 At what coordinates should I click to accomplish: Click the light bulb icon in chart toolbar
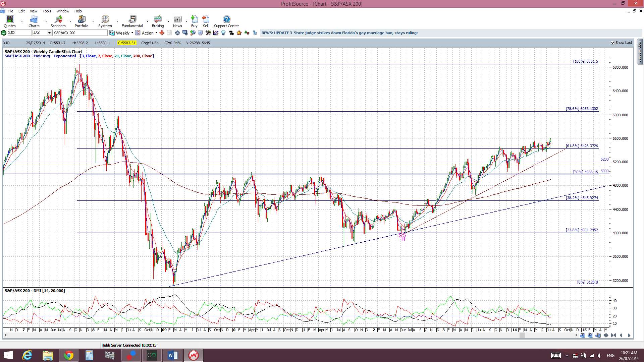click(x=223, y=33)
